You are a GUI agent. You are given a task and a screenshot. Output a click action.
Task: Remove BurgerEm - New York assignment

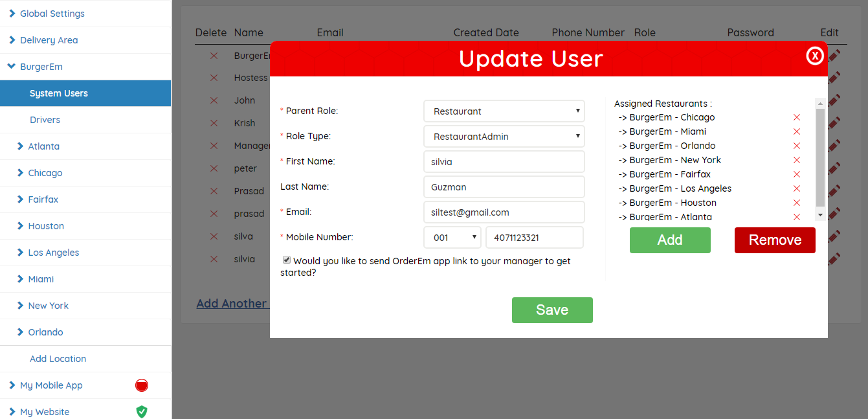click(x=797, y=160)
